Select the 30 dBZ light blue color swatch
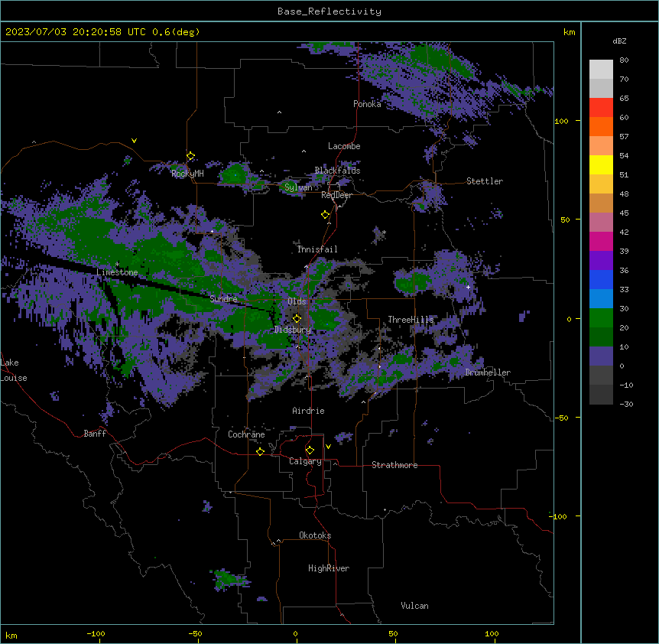 point(601,299)
